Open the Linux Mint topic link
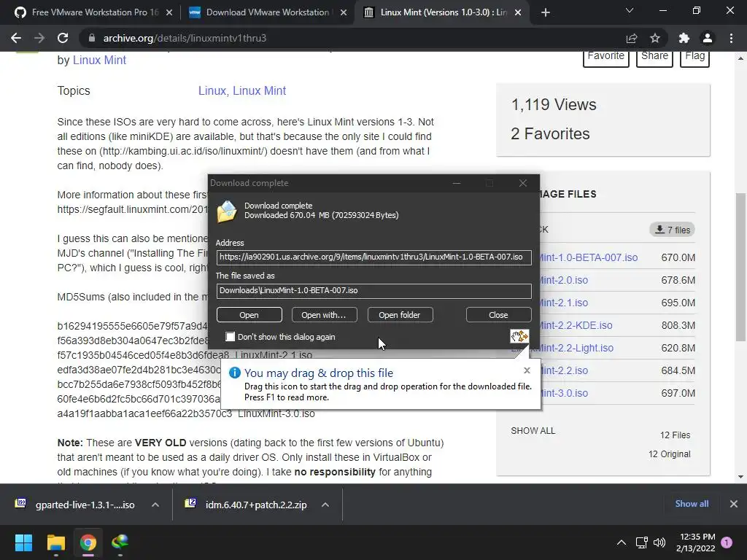 coord(259,90)
